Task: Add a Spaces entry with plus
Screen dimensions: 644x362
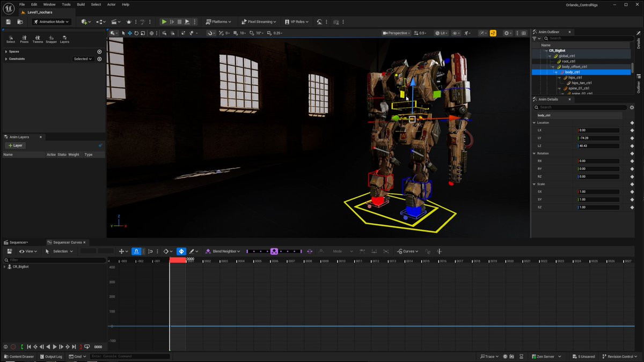Action: [x=99, y=51]
